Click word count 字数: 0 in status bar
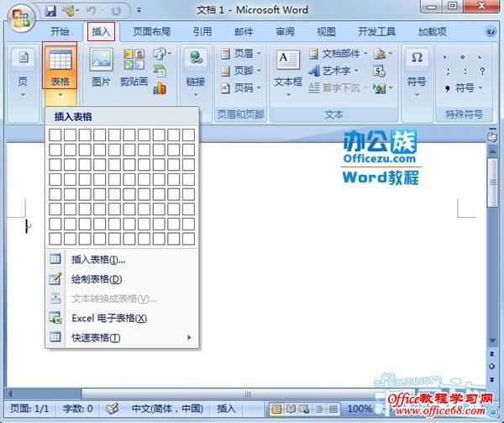 78,409
